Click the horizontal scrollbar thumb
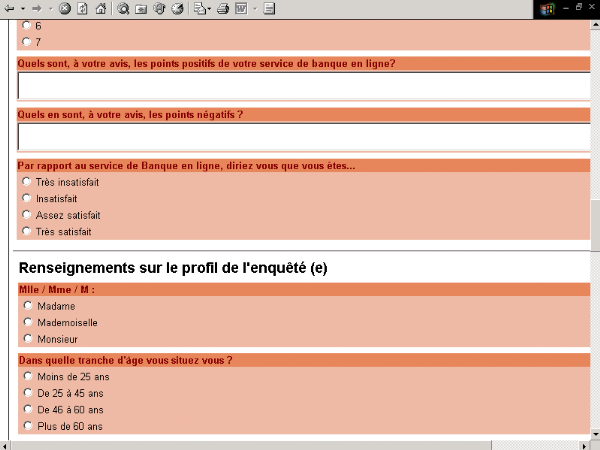 click(x=251, y=446)
